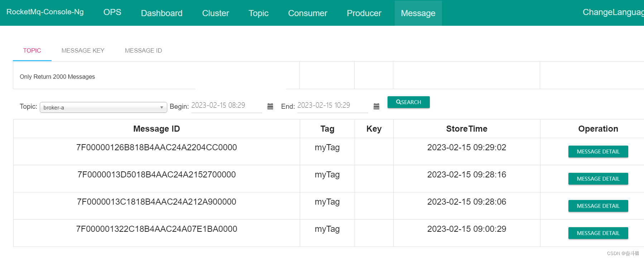The height and width of the screenshot is (259, 644).
Task: Click message ID 7F0000013D5018B4AAC24A2152700000
Action: point(157,175)
